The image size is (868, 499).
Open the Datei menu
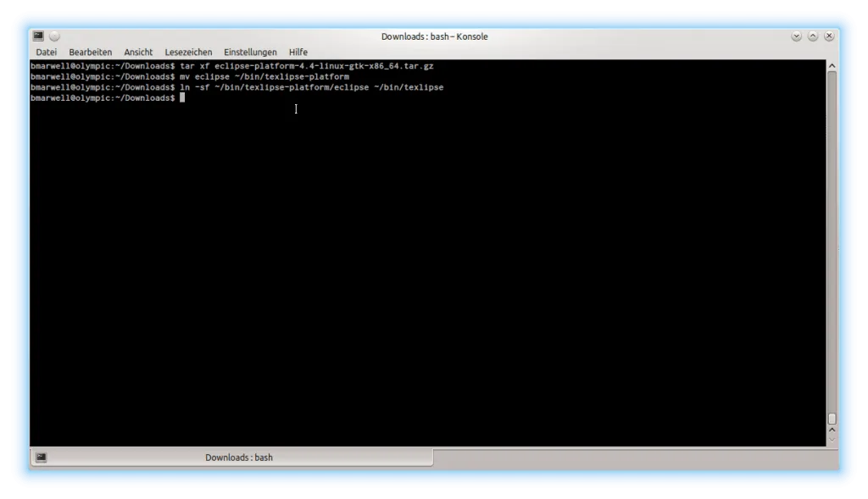[46, 53]
